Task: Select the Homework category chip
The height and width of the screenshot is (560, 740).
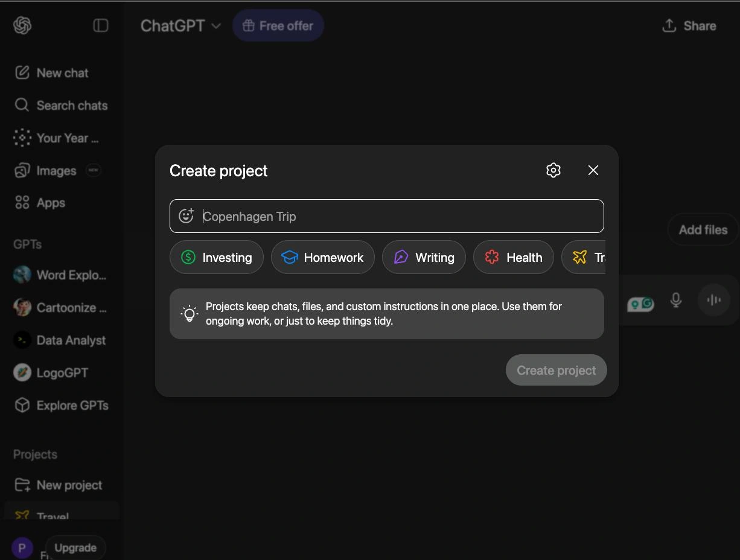Action: (323, 258)
